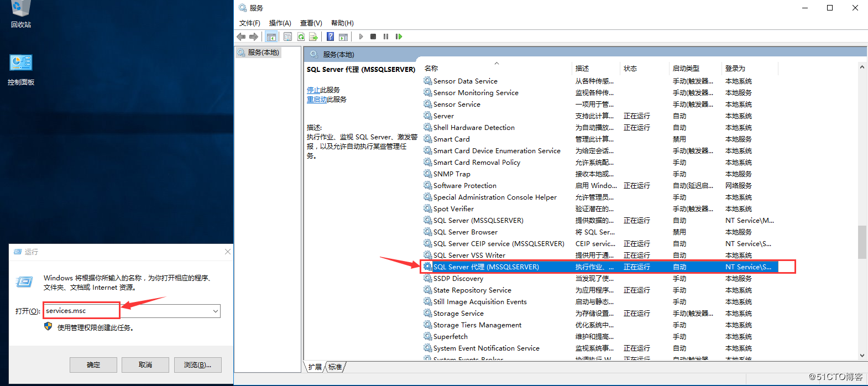Open the Control Panel (控制面板) desktop icon

point(21,70)
